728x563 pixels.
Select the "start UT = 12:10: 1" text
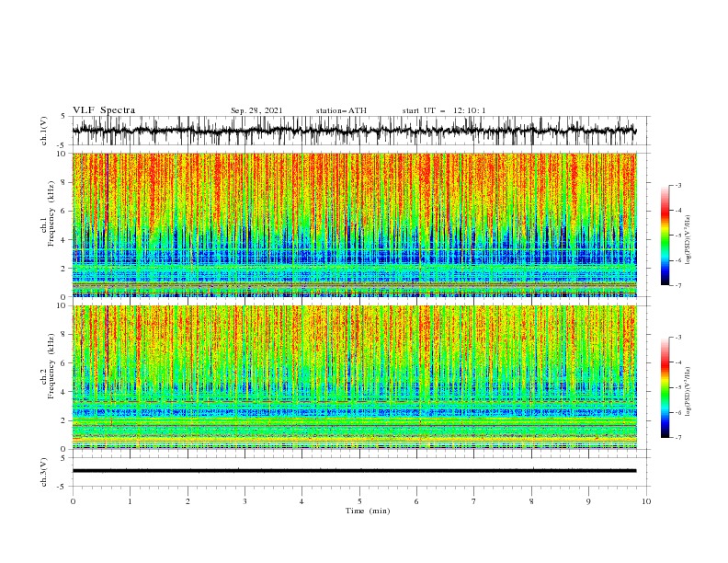tap(444, 110)
